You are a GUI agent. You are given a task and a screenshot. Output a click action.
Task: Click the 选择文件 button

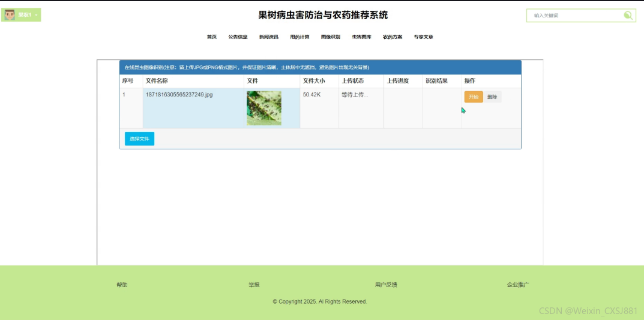tap(140, 138)
